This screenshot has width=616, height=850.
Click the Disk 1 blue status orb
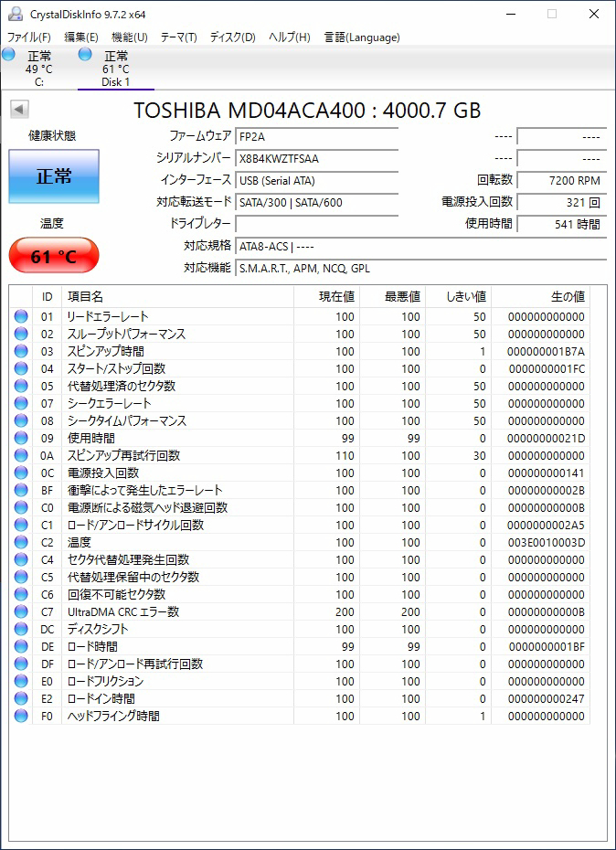click(x=85, y=54)
